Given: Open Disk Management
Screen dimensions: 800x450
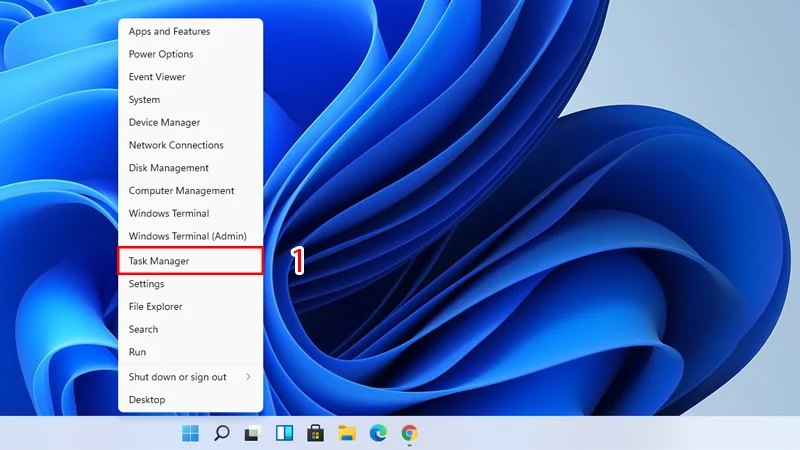Looking at the screenshot, I should [190, 168].
